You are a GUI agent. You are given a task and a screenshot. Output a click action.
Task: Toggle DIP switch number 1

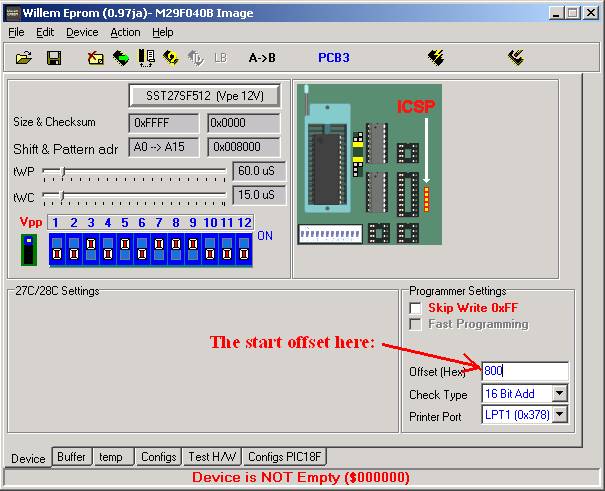pyautogui.click(x=57, y=249)
